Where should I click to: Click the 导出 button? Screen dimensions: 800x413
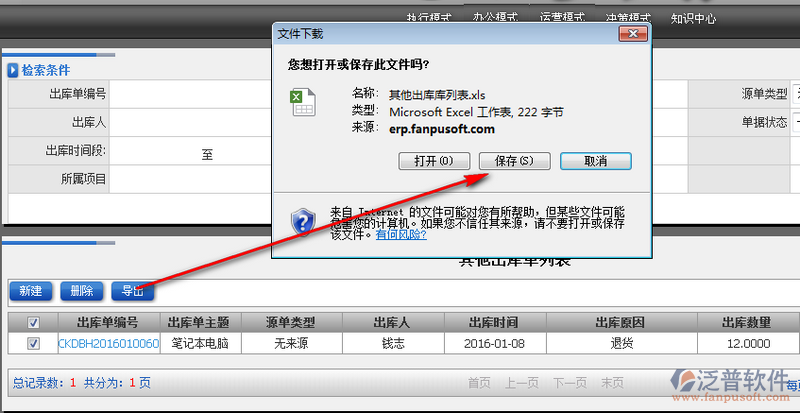(132, 291)
